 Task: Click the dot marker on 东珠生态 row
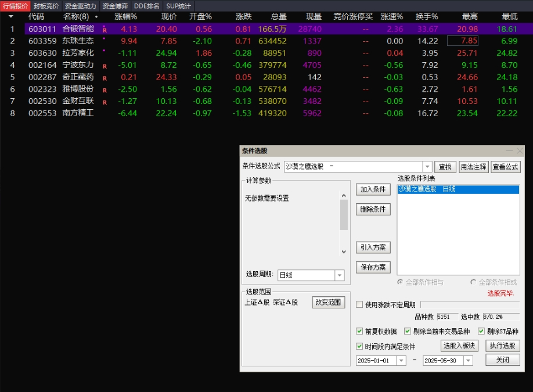[104, 38]
